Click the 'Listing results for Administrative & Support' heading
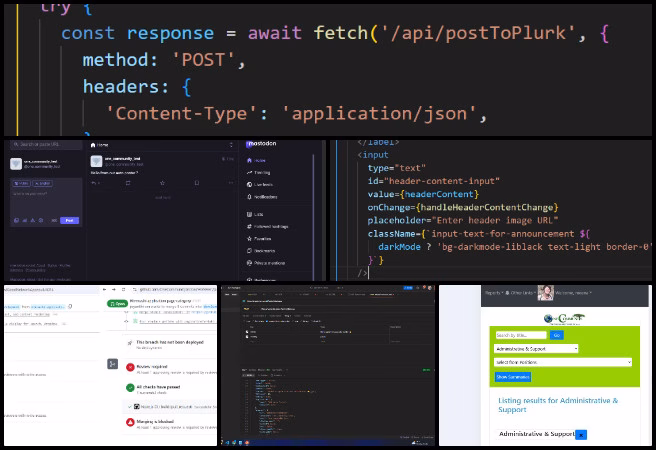Screen dimensions: 656x450 point(558,405)
